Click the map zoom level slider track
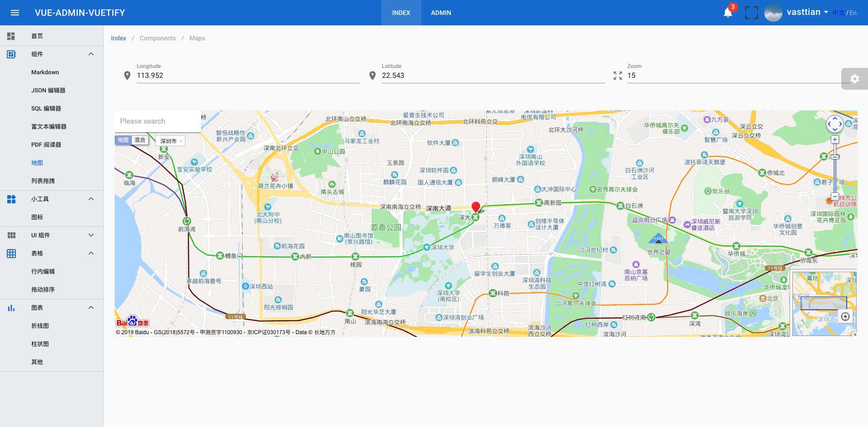Screen dimensions: 868x427 coord(835,168)
